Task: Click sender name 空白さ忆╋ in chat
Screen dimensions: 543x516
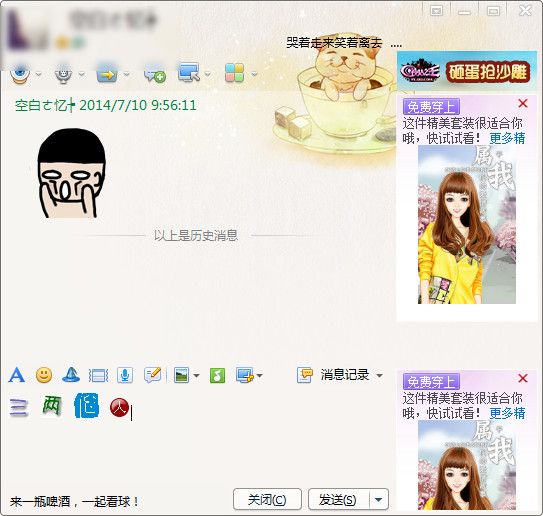Action: [45, 105]
